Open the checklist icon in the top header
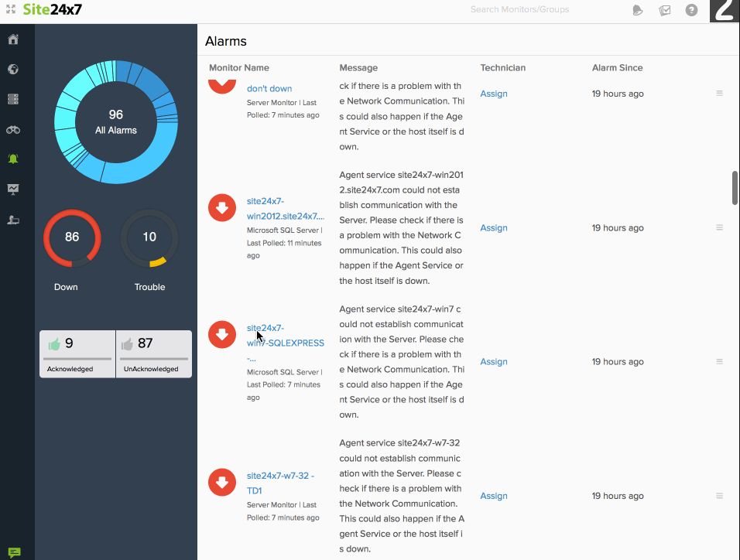Screen dimensions: 740x560 point(664,10)
